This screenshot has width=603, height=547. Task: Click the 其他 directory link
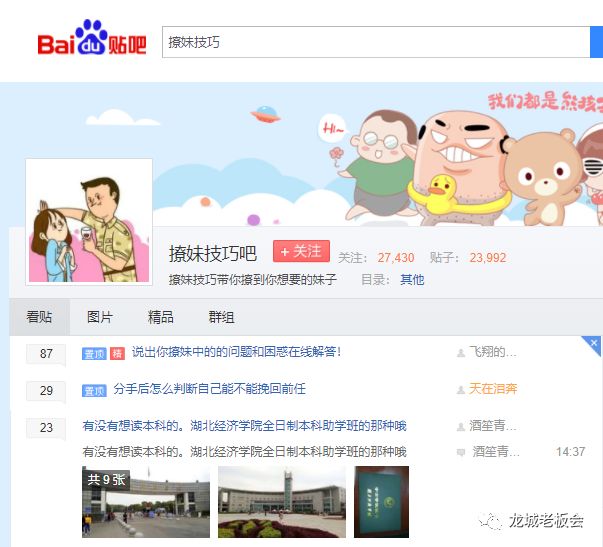coord(412,279)
